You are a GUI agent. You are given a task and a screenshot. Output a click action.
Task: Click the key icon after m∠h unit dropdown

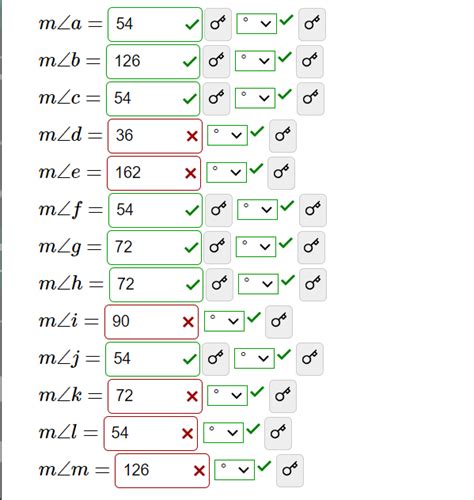click(313, 285)
